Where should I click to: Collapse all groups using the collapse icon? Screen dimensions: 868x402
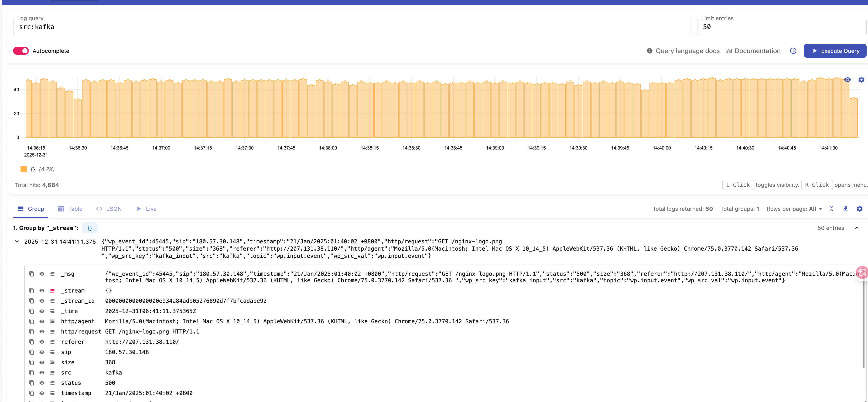831,209
